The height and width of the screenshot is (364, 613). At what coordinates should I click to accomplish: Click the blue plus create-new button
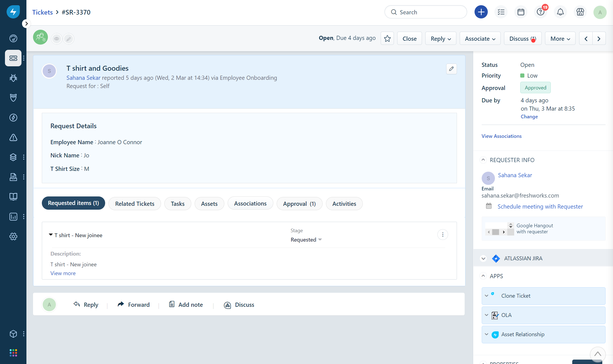point(481,12)
